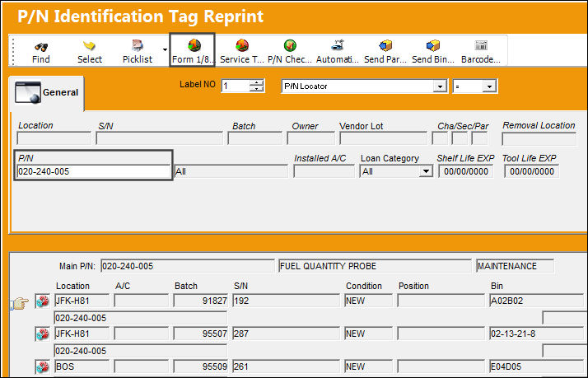588x378 pixels.
Task: Open the Loan Category dropdown
Action: click(x=425, y=172)
